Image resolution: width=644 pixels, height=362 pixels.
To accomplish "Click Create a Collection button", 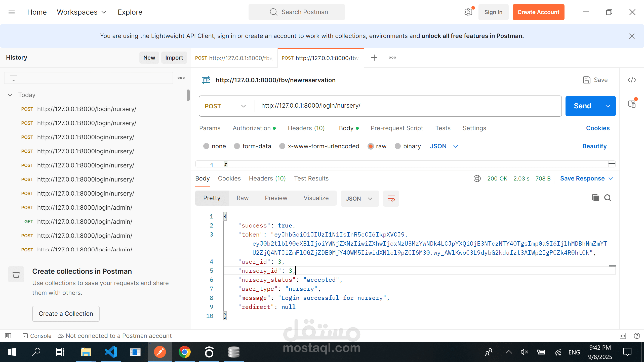I will (x=66, y=314).
